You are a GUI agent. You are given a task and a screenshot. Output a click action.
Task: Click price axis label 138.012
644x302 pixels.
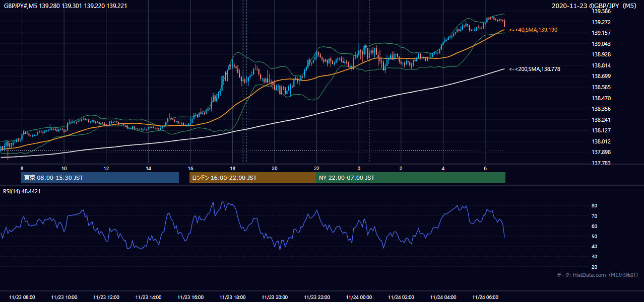(x=601, y=141)
